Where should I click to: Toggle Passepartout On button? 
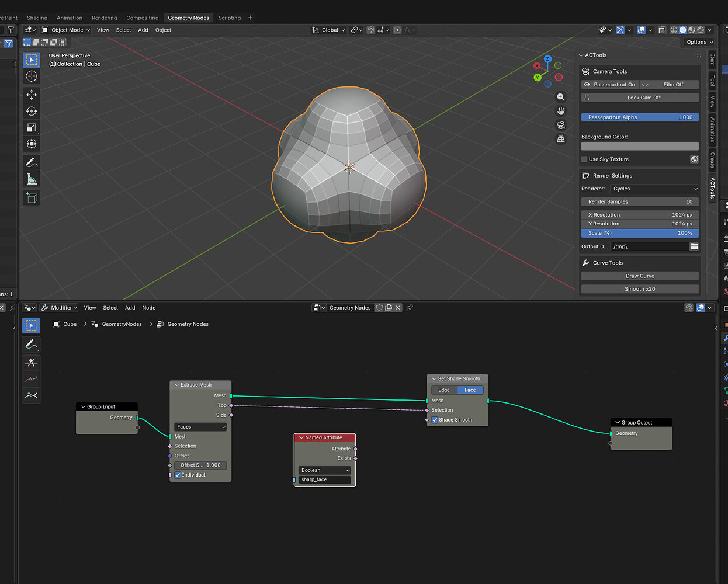pyautogui.click(x=611, y=85)
